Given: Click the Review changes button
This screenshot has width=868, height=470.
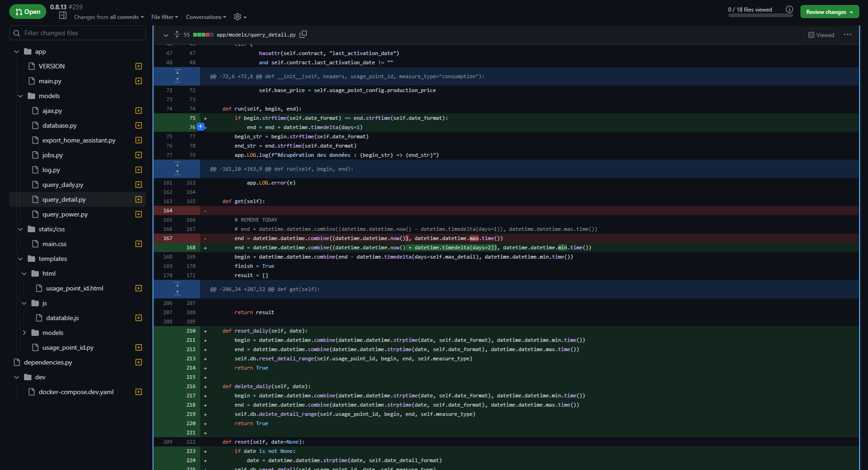Looking at the screenshot, I should point(829,11).
